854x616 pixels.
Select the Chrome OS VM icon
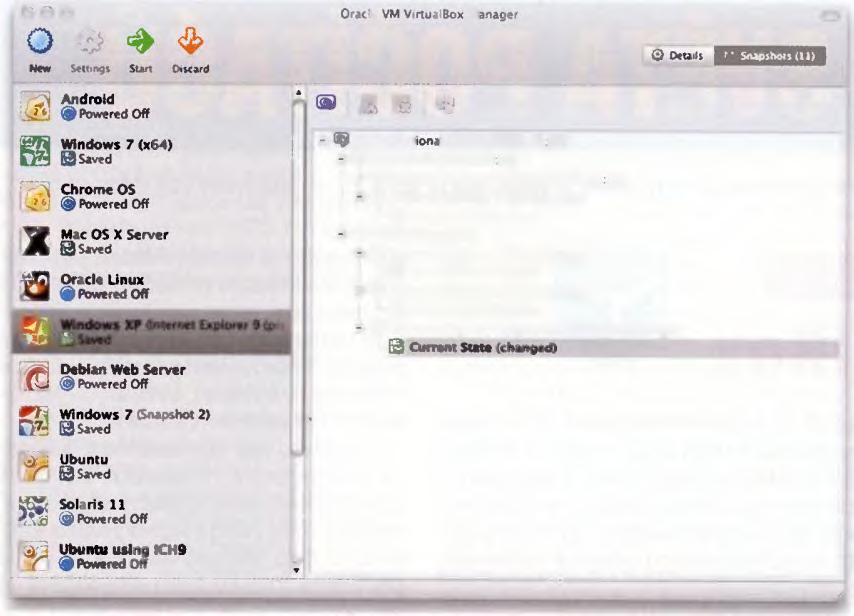tap(35, 196)
